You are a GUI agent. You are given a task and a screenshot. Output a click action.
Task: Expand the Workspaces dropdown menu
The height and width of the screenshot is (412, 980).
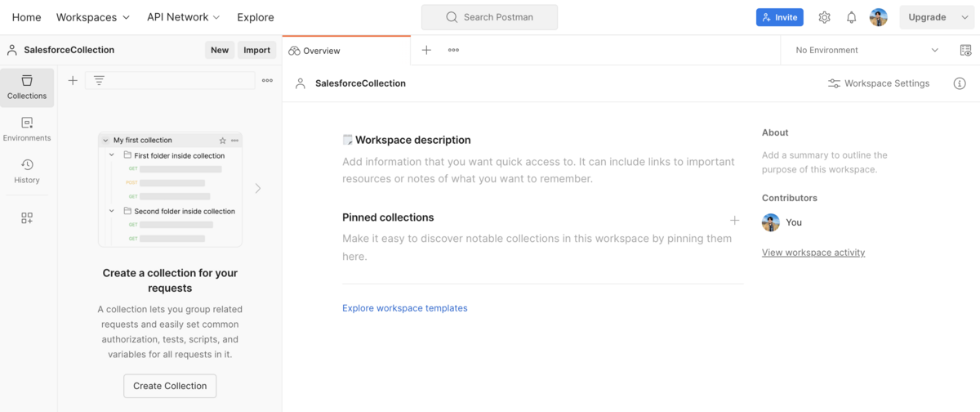(x=93, y=17)
